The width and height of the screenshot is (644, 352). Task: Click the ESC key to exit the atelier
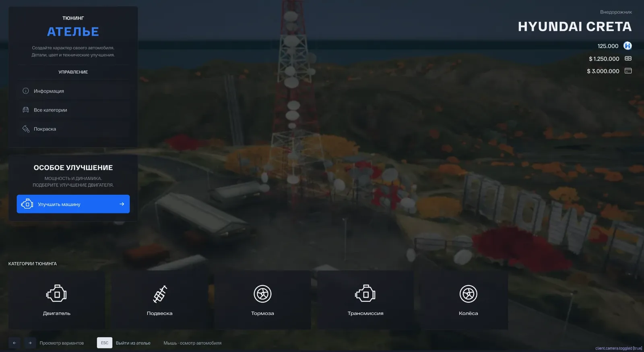(x=105, y=343)
